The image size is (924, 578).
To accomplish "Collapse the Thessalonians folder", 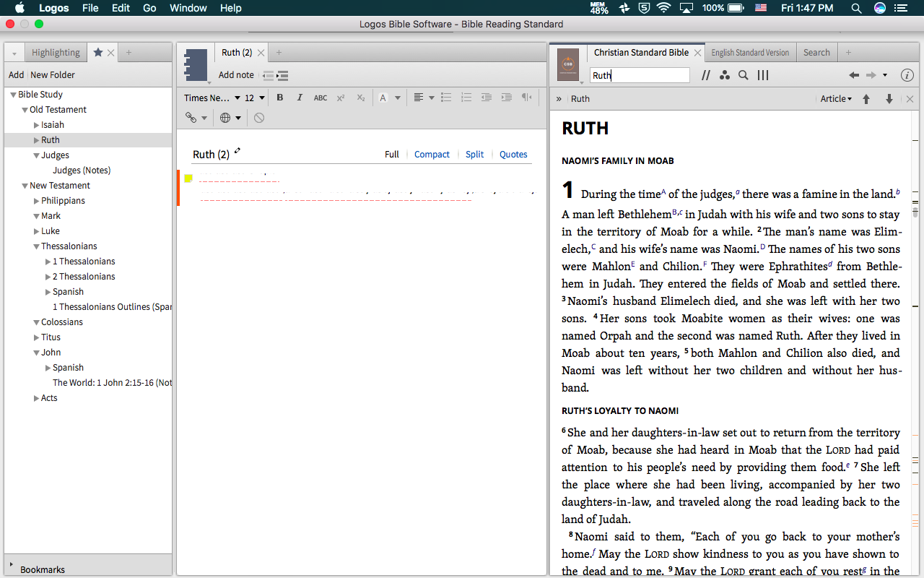I will [36, 246].
